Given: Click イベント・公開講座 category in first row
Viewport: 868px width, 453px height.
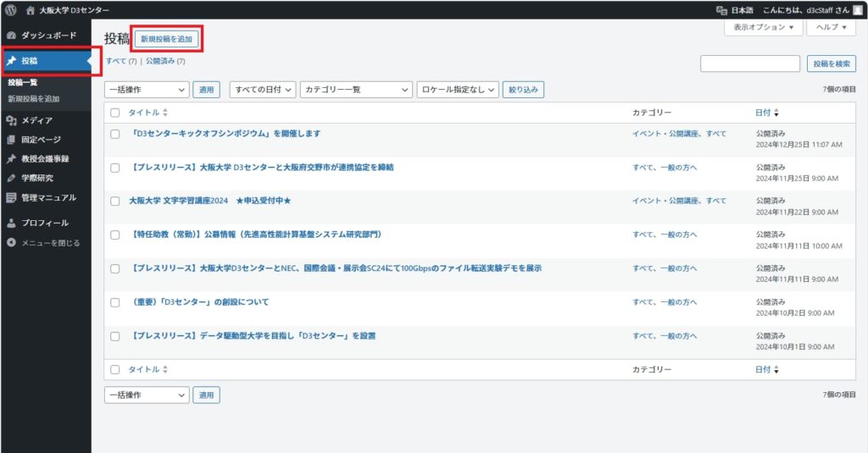Looking at the screenshot, I should coord(665,134).
